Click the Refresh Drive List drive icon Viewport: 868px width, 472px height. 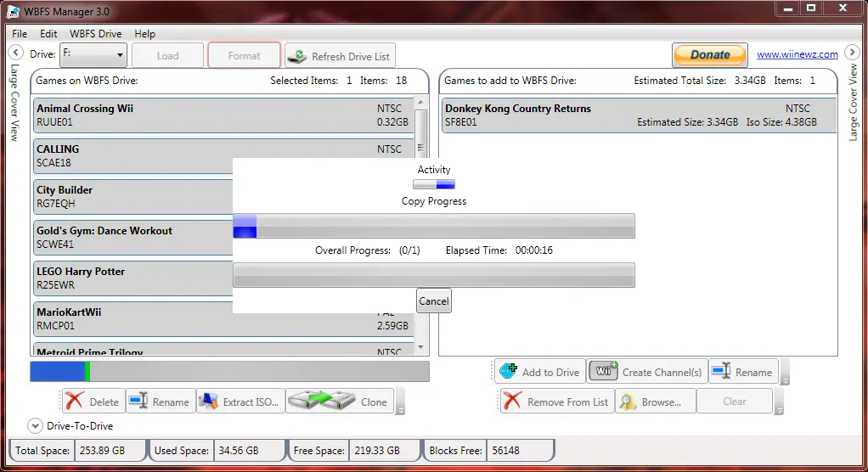coord(298,56)
